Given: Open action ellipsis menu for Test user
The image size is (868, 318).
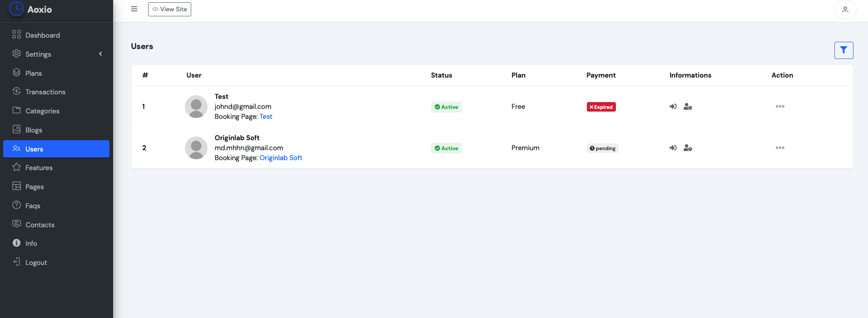Looking at the screenshot, I should click(780, 107).
